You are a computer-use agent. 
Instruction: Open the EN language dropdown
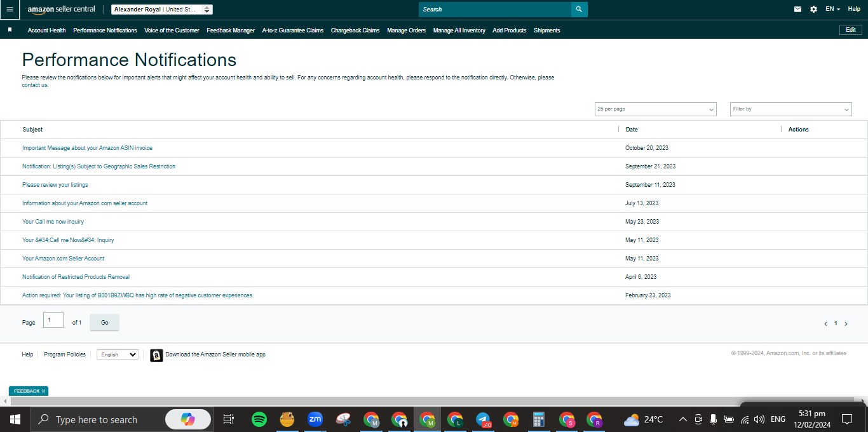pyautogui.click(x=832, y=10)
